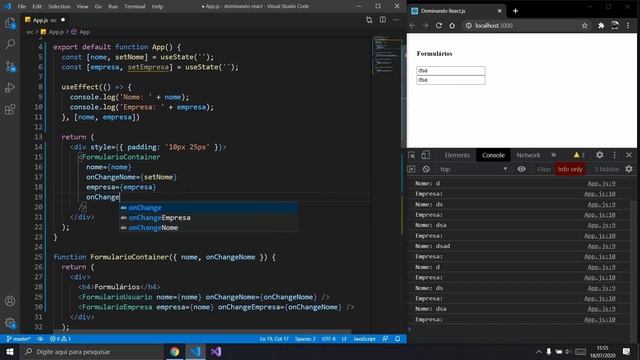Screen dimensions: 640x360
Task: Click the master branch in status bar
Action: click(x=19, y=339)
